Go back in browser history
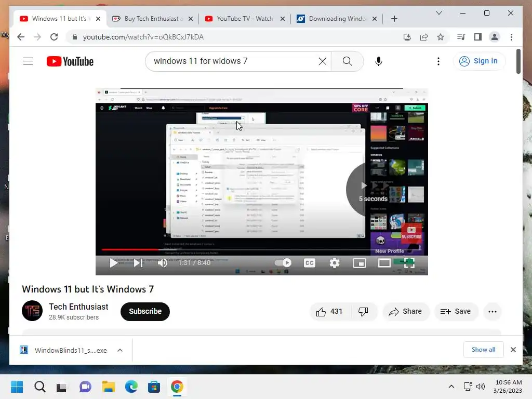 point(21,37)
